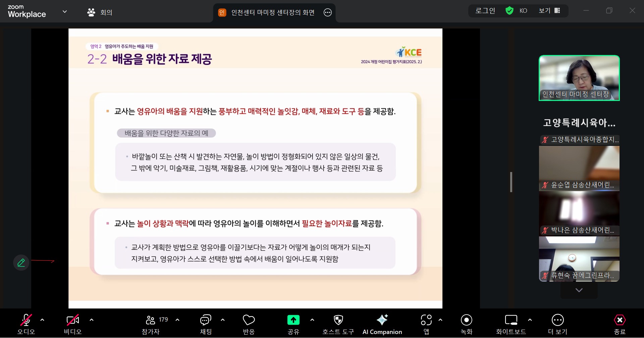Click the green annotation pencil icon
This screenshot has height=338, width=644.
point(21,263)
